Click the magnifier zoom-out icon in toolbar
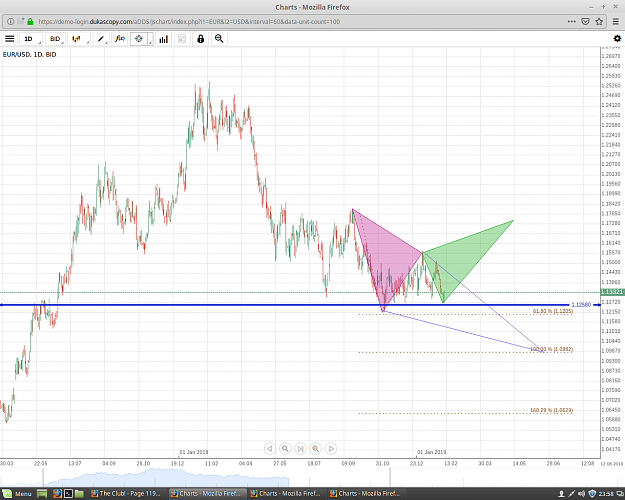This screenshot has width=625, height=500. 219,39
